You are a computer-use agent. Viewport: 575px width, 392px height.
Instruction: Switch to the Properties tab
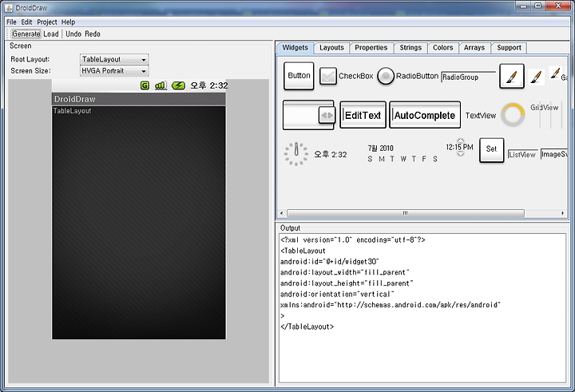[371, 48]
